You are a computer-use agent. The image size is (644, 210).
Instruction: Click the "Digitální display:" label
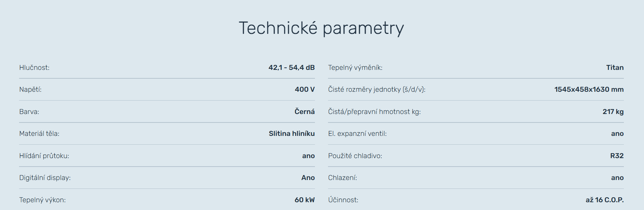click(45, 178)
